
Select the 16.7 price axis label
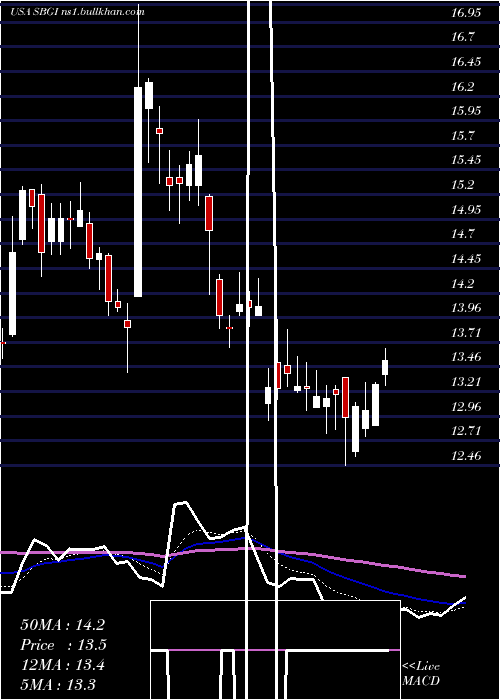[x=462, y=37]
